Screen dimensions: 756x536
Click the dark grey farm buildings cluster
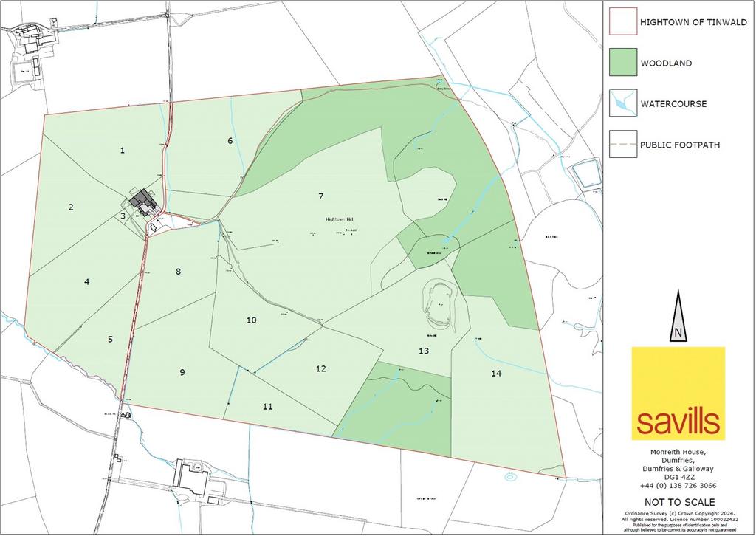144,202
